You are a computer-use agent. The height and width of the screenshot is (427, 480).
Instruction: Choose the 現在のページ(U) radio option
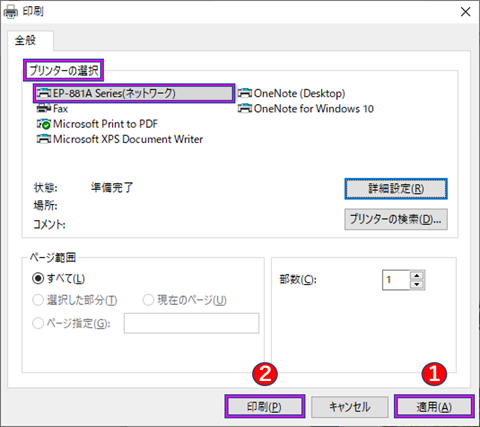tap(148, 300)
